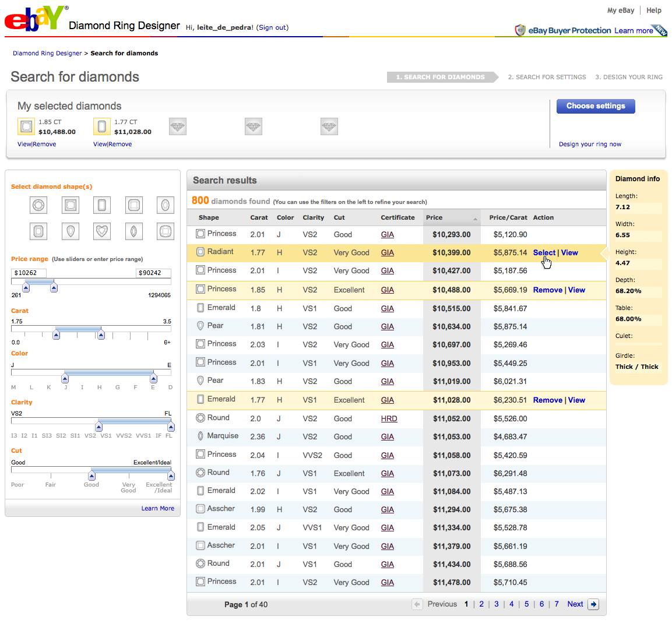672x627 pixels.
Task: Select the Cushion diamond shape filter icon
Action: [166, 231]
